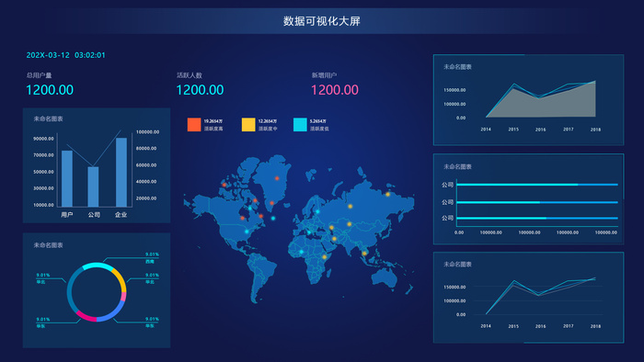The width and height of the screenshot is (644, 362).
Task: Click the 80000.00 right-axis value
Action: [146, 149]
